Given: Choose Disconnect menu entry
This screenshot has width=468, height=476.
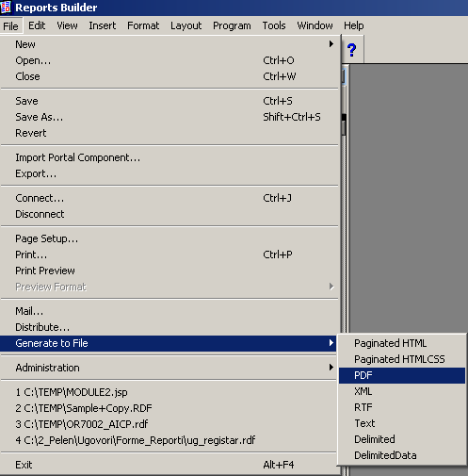Looking at the screenshot, I should pyautogui.click(x=169, y=214).
